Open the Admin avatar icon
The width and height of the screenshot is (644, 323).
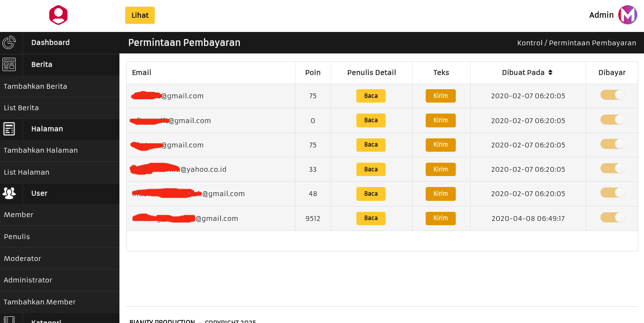pyautogui.click(x=627, y=15)
